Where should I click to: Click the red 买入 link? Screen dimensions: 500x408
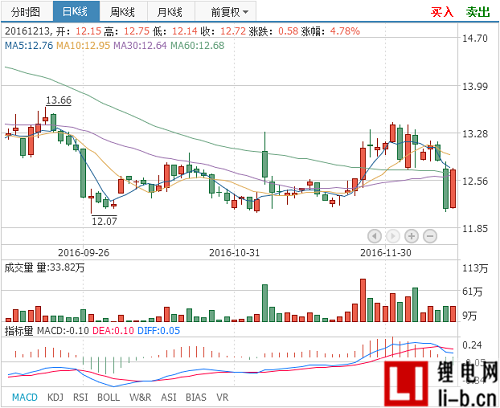click(x=442, y=12)
